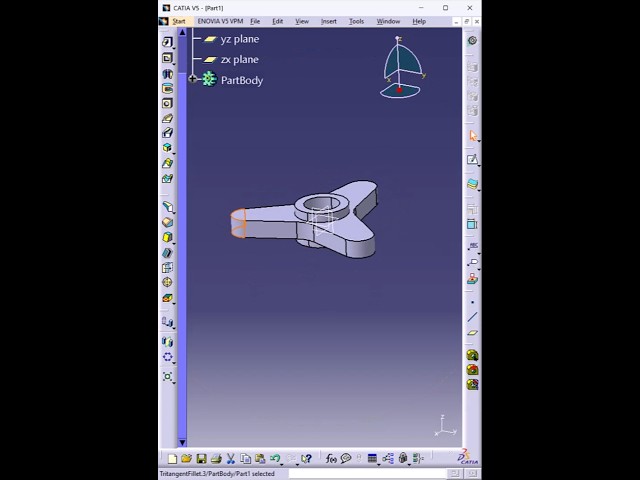Expand the PartBody tree node
The image size is (640, 480).
[193, 79]
